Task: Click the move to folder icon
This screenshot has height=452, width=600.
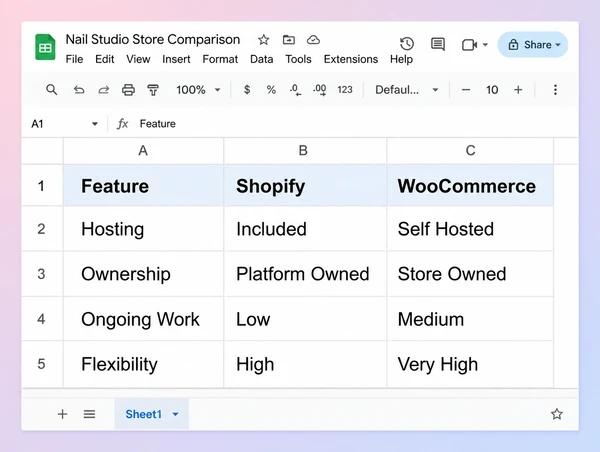Action: point(289,39)
